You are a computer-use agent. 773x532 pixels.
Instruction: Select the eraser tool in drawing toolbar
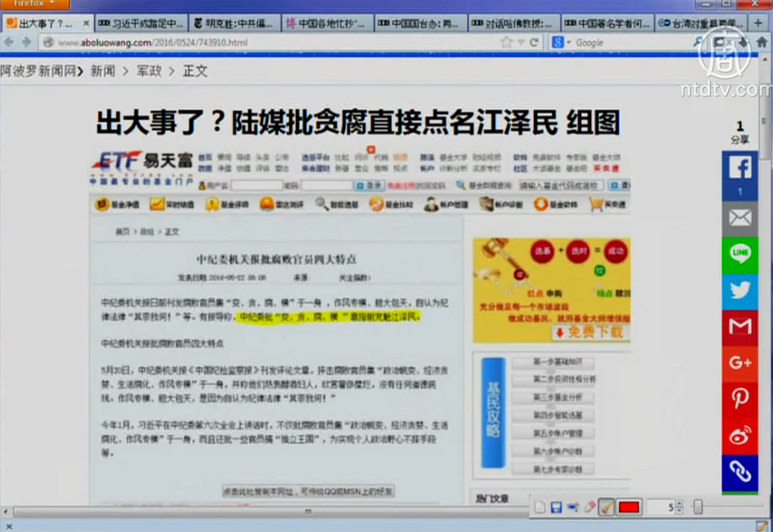pos(589,507)
